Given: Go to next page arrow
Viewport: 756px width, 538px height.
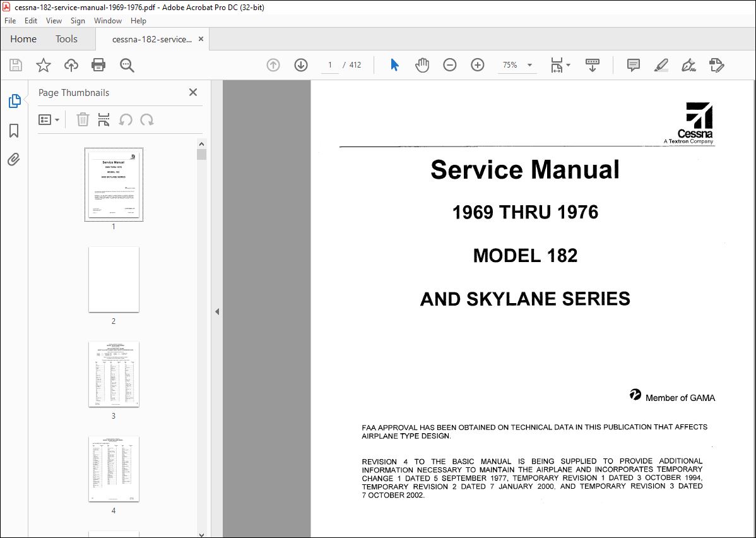Looking at the screenshot, I should (x=301, y=64).
